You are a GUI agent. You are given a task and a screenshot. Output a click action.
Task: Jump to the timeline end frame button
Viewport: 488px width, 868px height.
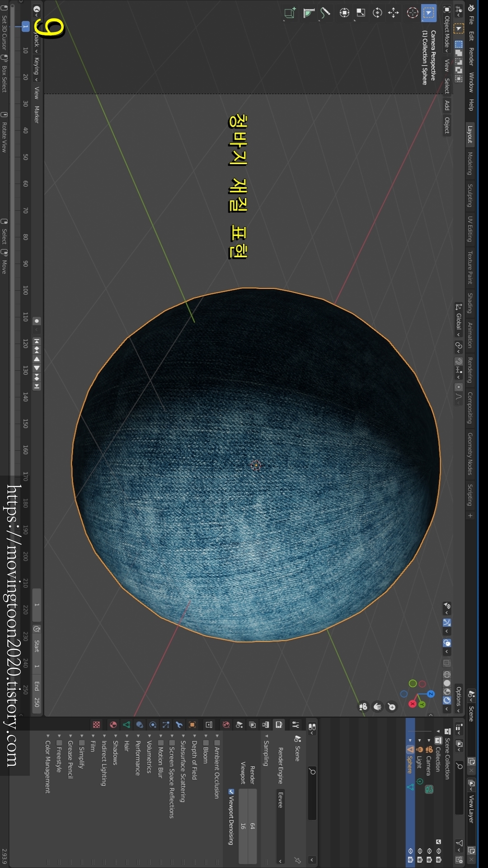click(37, 386)
